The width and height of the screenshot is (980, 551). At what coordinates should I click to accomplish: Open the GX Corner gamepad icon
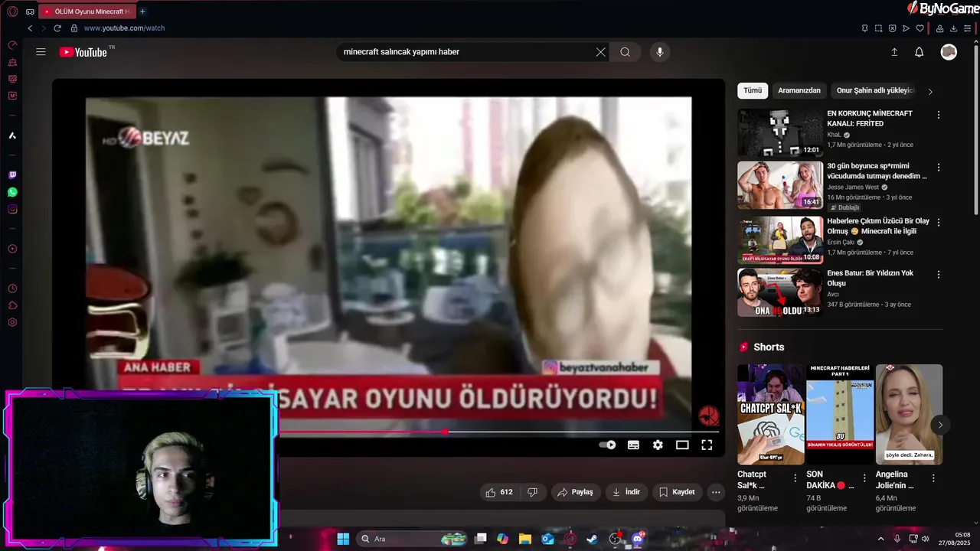[x=29, y=11]
